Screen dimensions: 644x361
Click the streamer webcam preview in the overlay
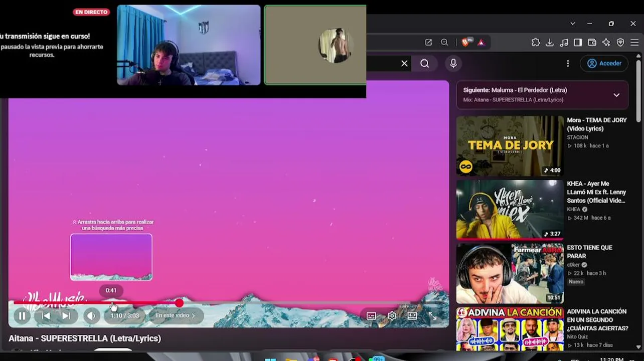pyautogui.click(x=189, y=45)
